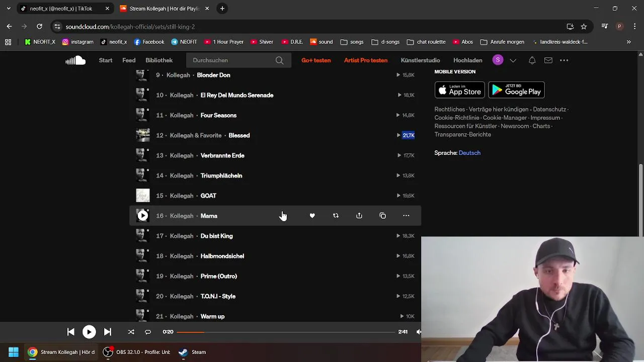This screenshot has height=362, width=644.
Task: Click GOAT track thumbnail
Action: (143, 196)
